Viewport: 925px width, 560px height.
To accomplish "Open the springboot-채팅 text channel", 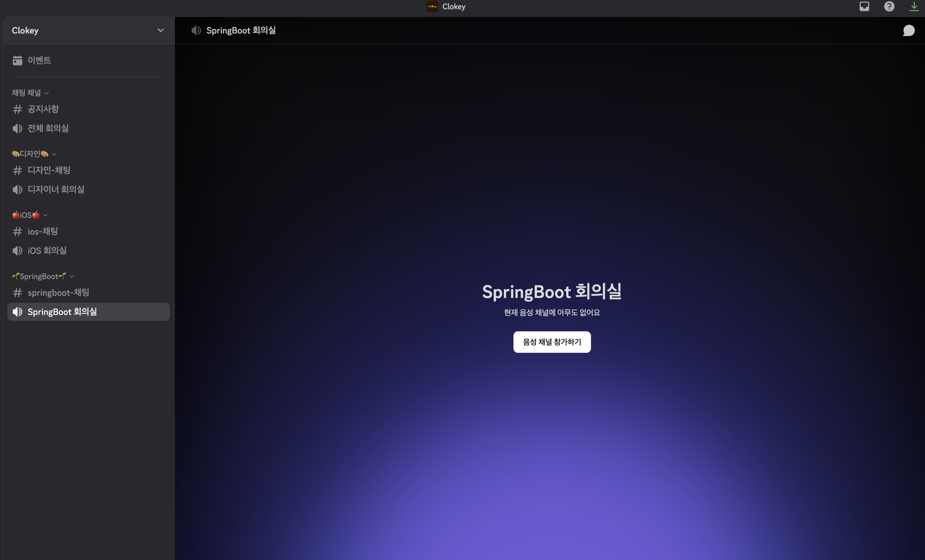I will click(58, 292).
